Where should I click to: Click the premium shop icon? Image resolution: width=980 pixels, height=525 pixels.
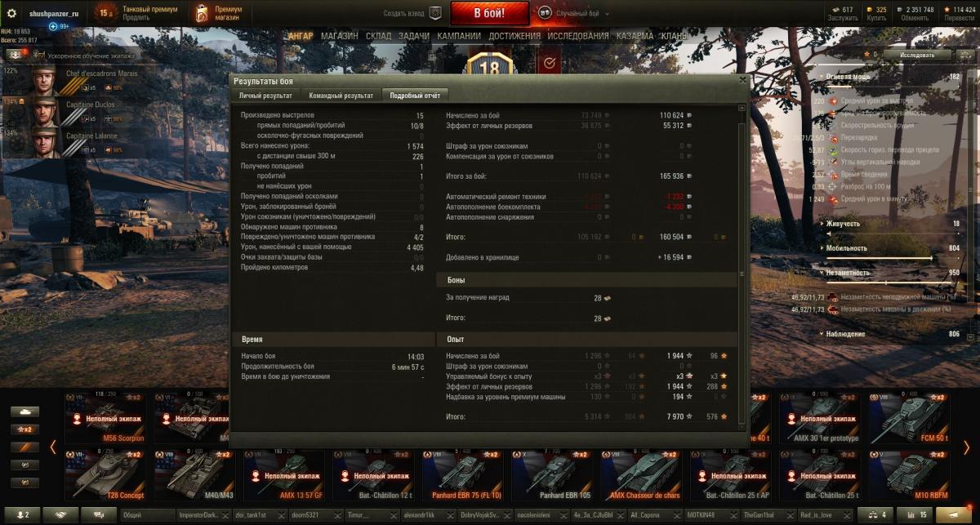click(202, 12)
